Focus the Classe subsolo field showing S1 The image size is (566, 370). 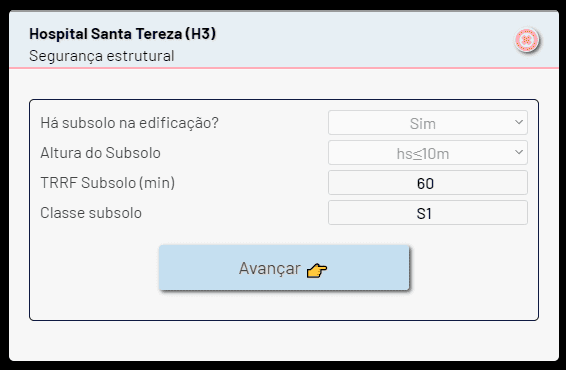click(x=428, y=213)
